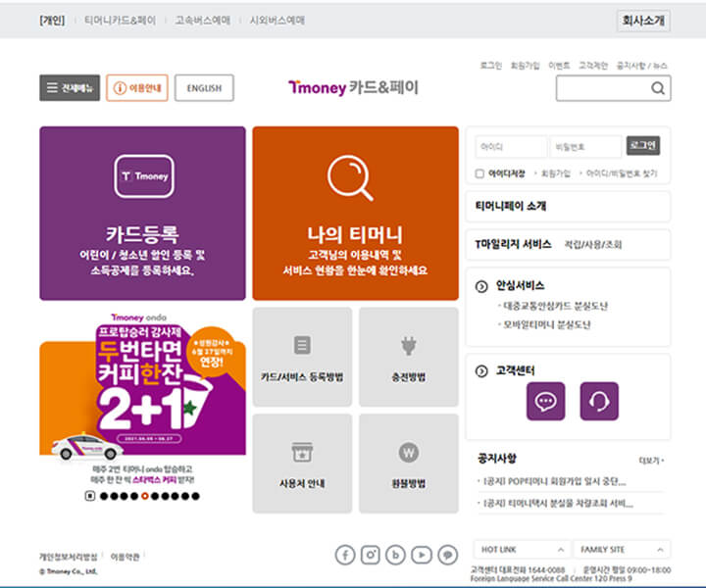Open the 전체메뉴 hamburger menu

[x=70, y=88]
